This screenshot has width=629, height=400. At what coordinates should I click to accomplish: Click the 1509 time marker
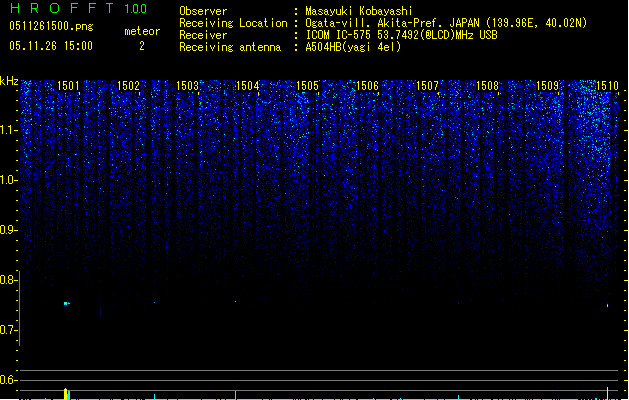tap(548, 86)
